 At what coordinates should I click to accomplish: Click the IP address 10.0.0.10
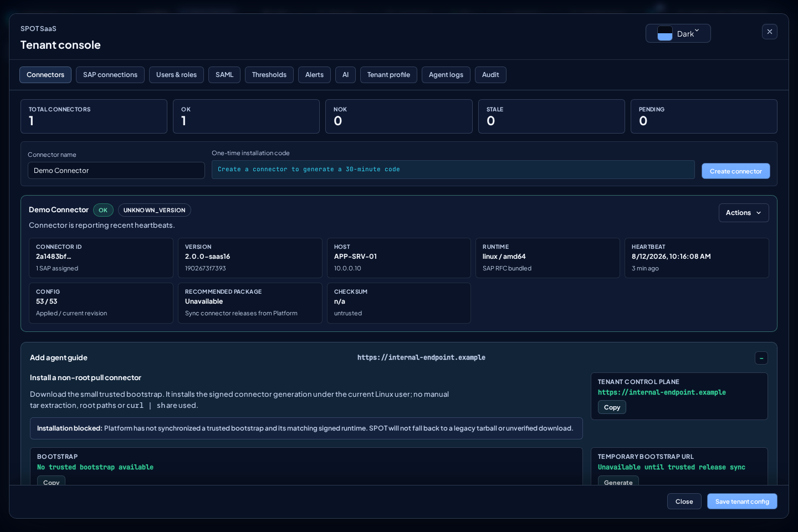point(347,268)
